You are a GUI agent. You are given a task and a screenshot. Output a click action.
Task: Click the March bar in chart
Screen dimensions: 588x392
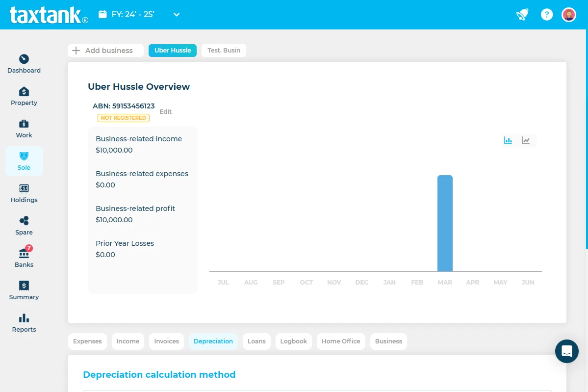[445, 223]
